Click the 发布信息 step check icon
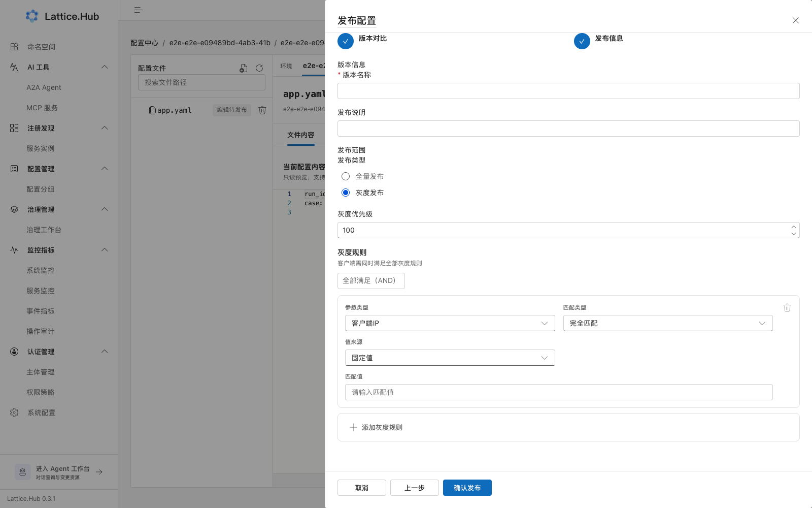The height and width of the screenshot is (508, 812). 582,41
